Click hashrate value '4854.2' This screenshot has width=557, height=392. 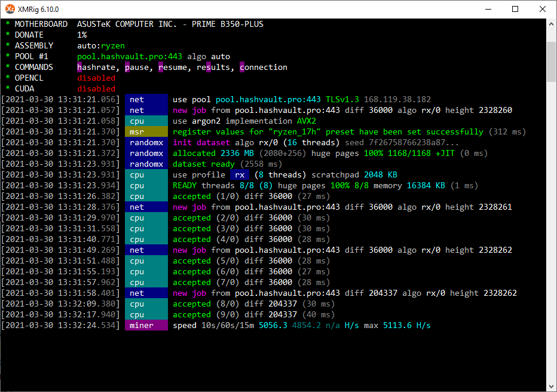click(x=306, y=325)
